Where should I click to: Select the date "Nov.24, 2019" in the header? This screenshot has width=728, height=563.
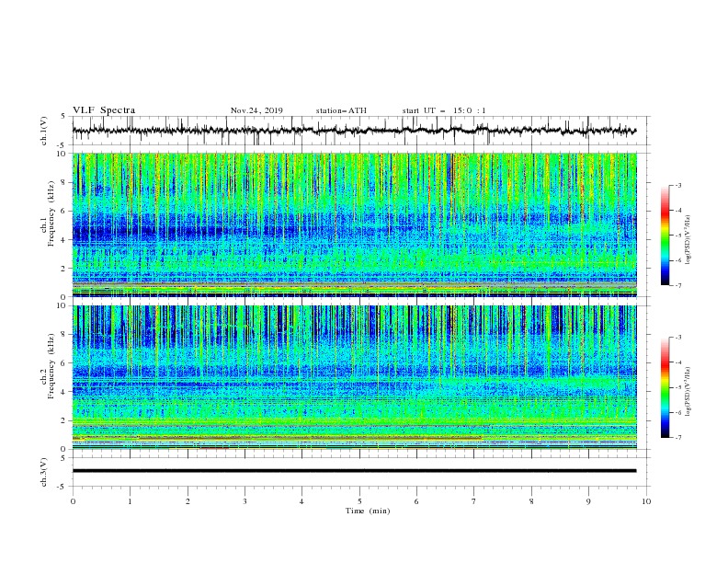pyautogui.click(x=256, y=110)
